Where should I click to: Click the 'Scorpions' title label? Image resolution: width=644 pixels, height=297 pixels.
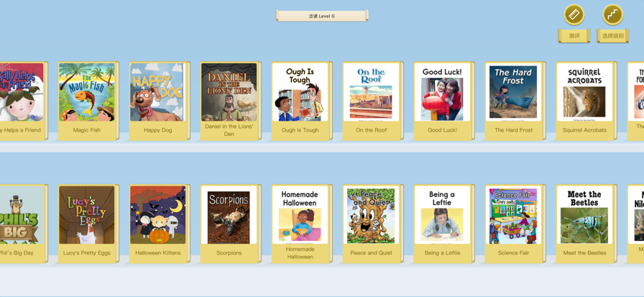229,253
